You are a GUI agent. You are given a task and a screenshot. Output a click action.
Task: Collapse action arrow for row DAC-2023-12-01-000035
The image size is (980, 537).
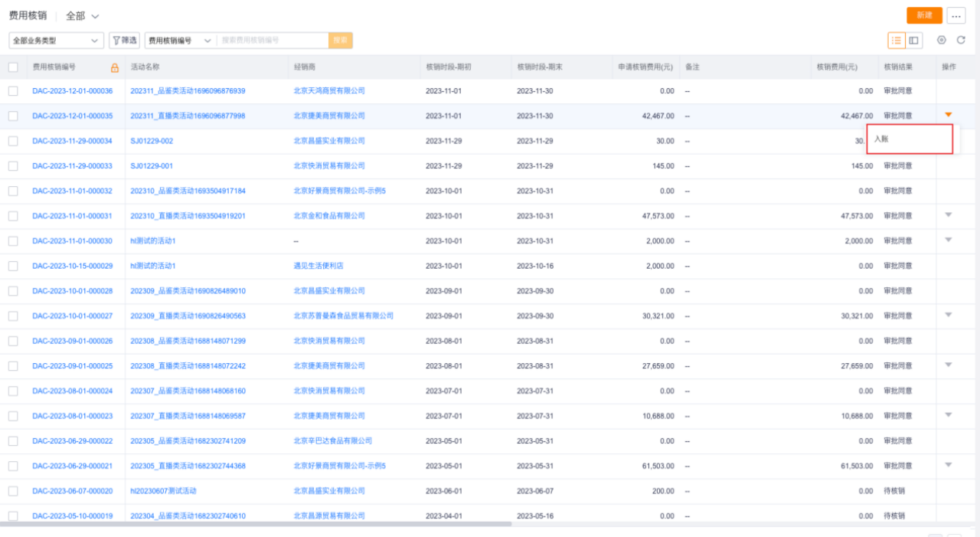pos(949,115)
